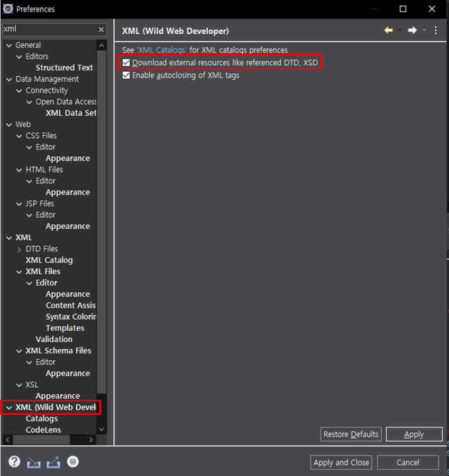Click the Apply button

[414, 434]
